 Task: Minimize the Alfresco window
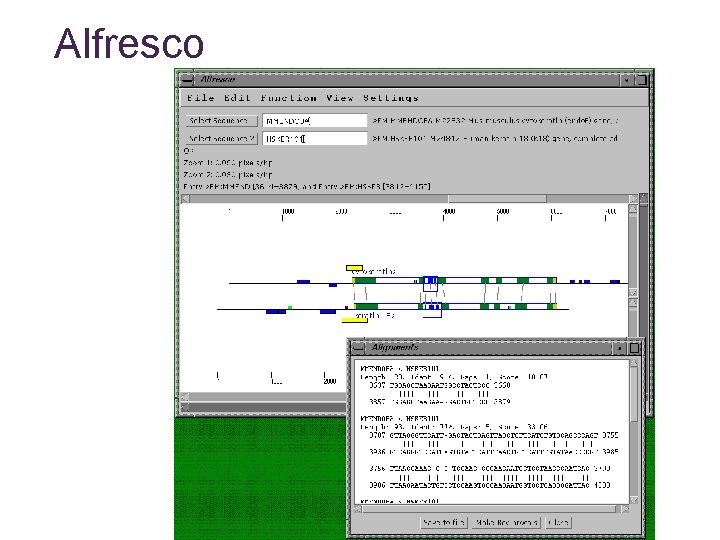pyautogui.click(x=627, y=80)
